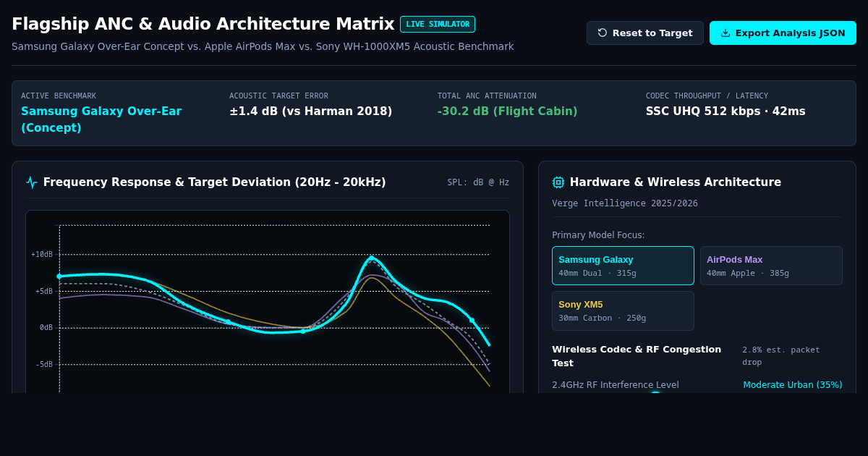Click the leftmost data point on cyan curve
Screen dimensions: 868x456
pos(59,276)
